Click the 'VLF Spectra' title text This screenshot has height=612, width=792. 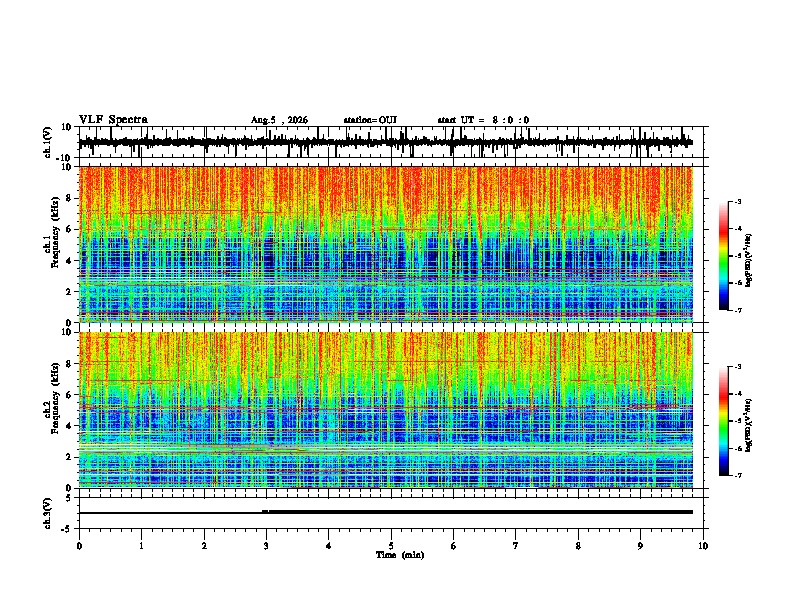(x=113, y=120)
